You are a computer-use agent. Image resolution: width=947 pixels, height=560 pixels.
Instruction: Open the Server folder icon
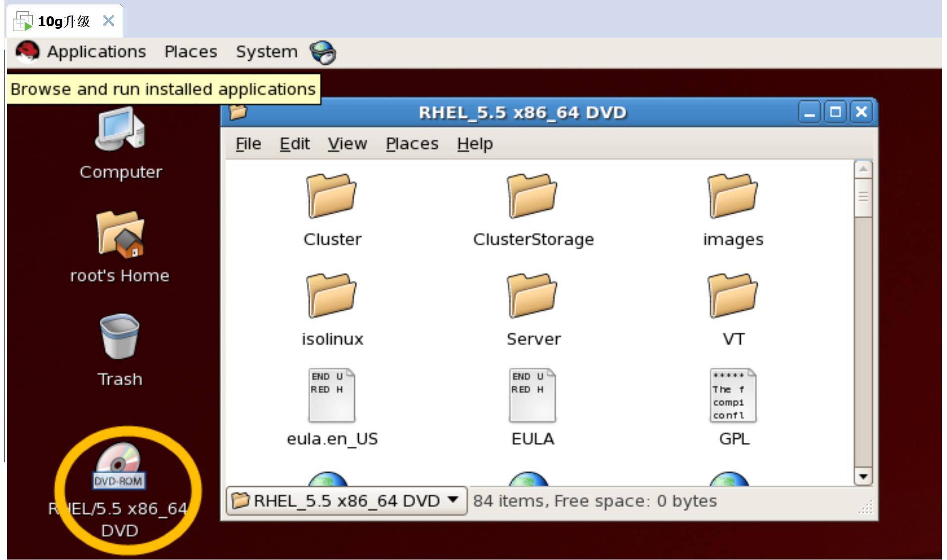pyautogui.click(x=532, y=295)
